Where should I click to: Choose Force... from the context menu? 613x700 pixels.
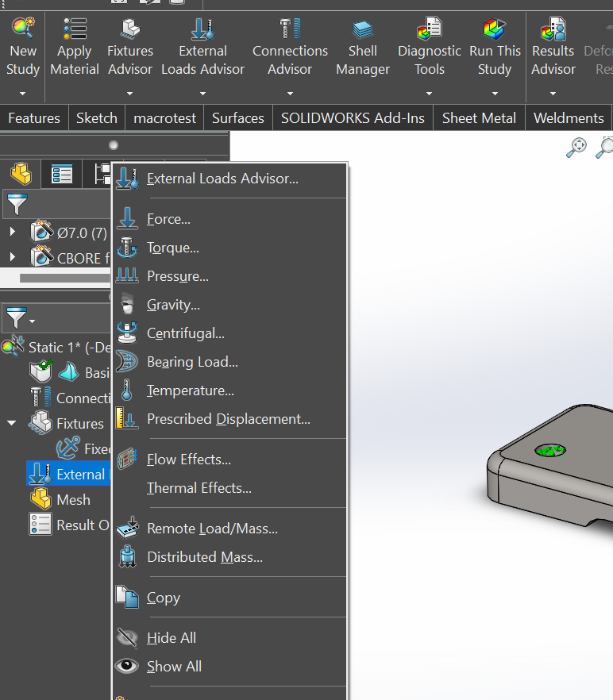pyautogui.click(x=168, y=219)
